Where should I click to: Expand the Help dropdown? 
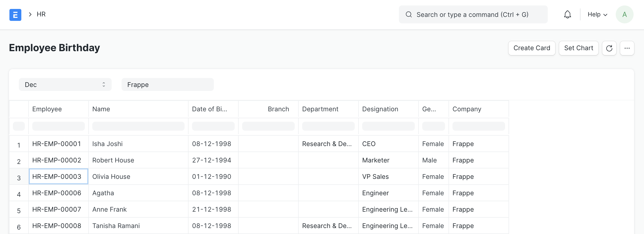coord(597,14)
